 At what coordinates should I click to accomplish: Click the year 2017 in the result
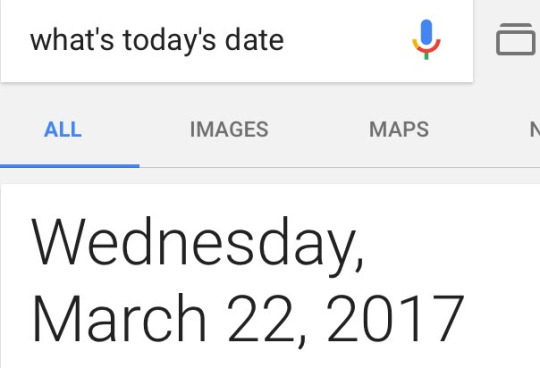click(395, 318)
